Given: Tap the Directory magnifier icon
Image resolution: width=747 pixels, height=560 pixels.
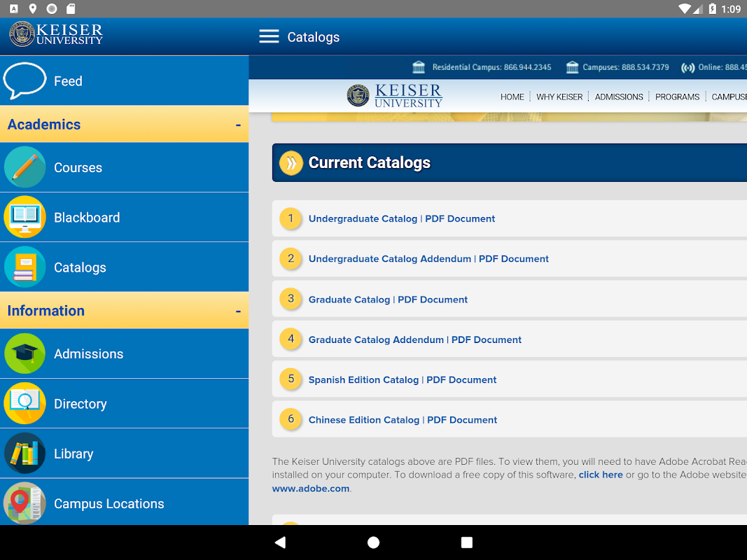Looking at the screenshot, I should [25, 403].
